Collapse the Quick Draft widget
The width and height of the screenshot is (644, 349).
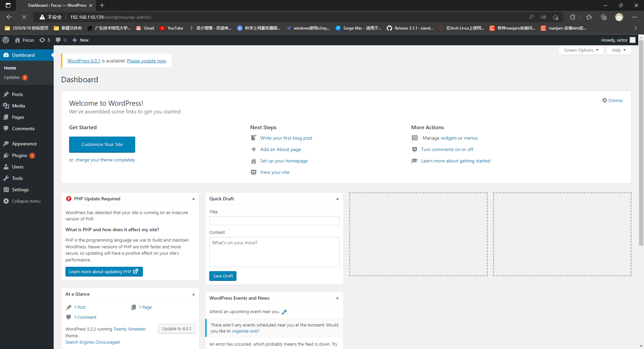click(337, 199)
